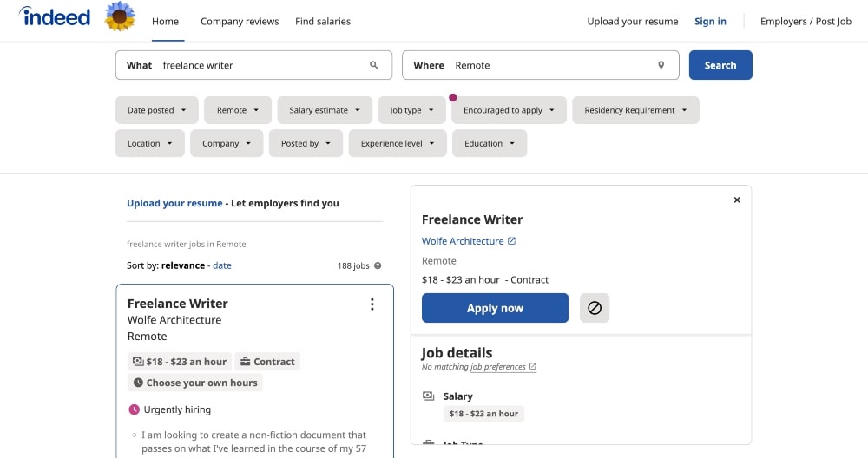Image resolution: width=868 pixels, height=458 pixels.
Task: Click the Indeed logo
Action: click(x=55, y=17)
